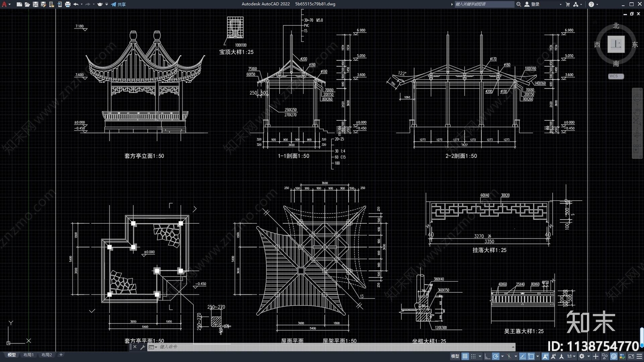The image size is (644, 362).
Task: Click the Plot (printer) icon
Action: tap(68, 4)
